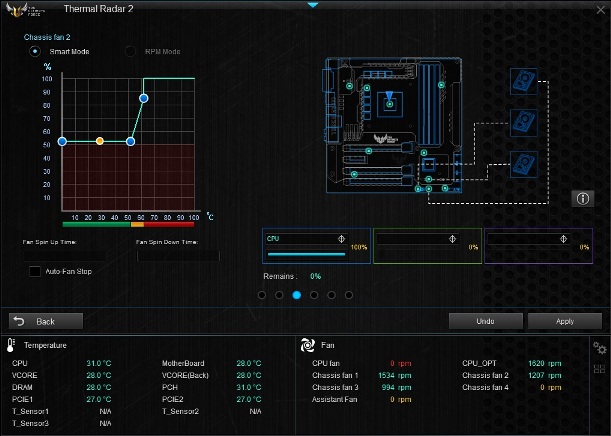Click CPU temperature 31.0 °C value
This screenshot has height=436, width=611.
(x=99, y=363)
